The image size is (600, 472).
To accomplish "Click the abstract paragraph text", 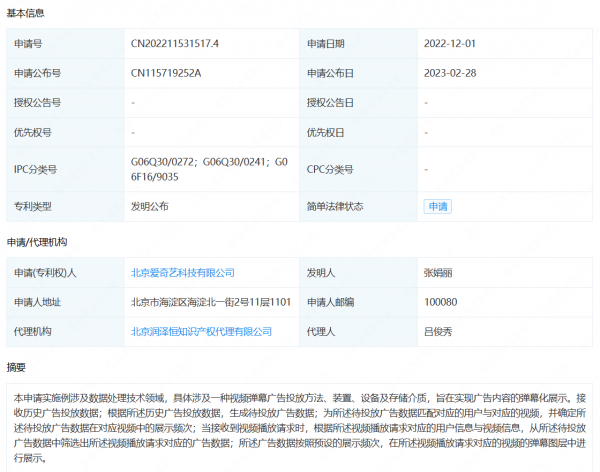I will [x=300, y=428].
